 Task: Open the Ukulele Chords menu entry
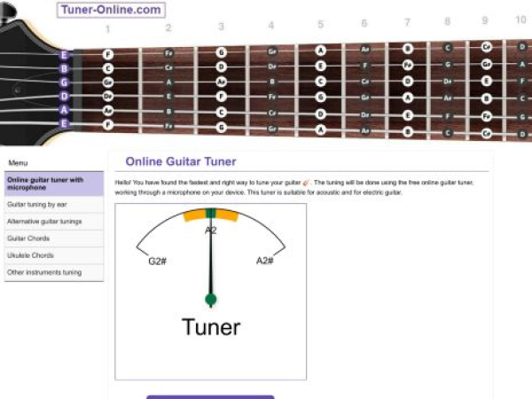coord(54,255)
